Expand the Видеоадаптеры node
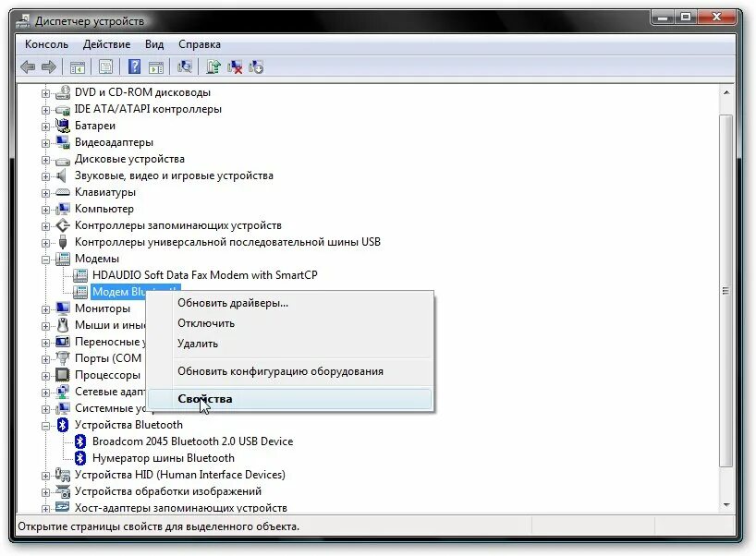The width and height of the screenshot is (756, 556). coord(45,143)
